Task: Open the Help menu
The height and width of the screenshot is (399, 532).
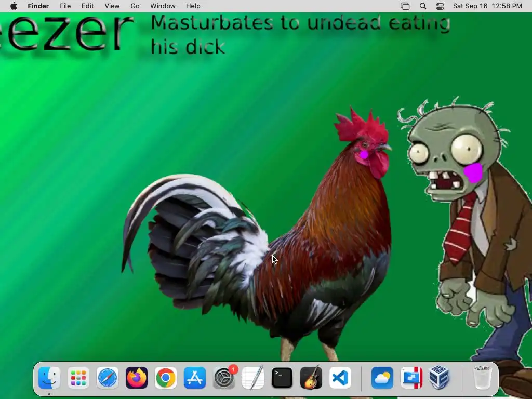Action: (193, 6)
